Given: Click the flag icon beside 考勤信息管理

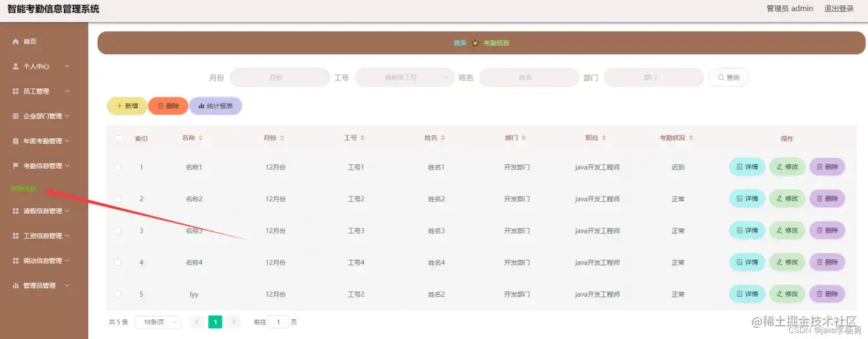Looking at the screenshot, I should (x=16, y=166).
